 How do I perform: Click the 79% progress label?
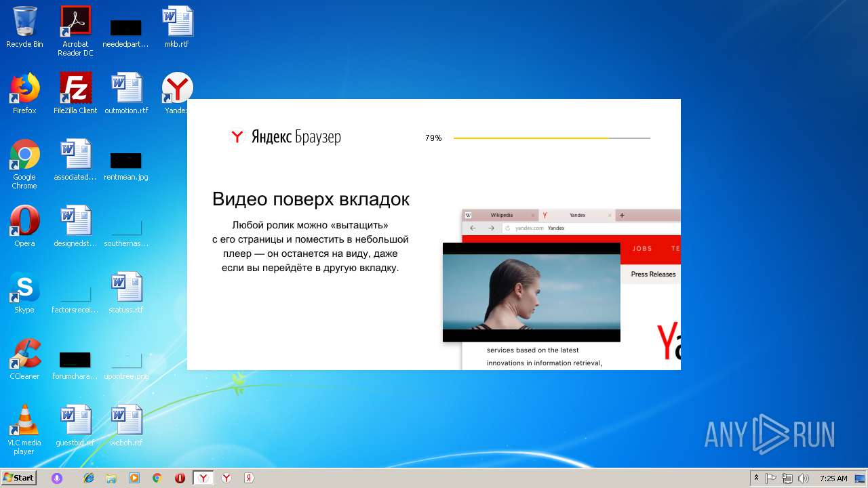[x=433, y=138]
